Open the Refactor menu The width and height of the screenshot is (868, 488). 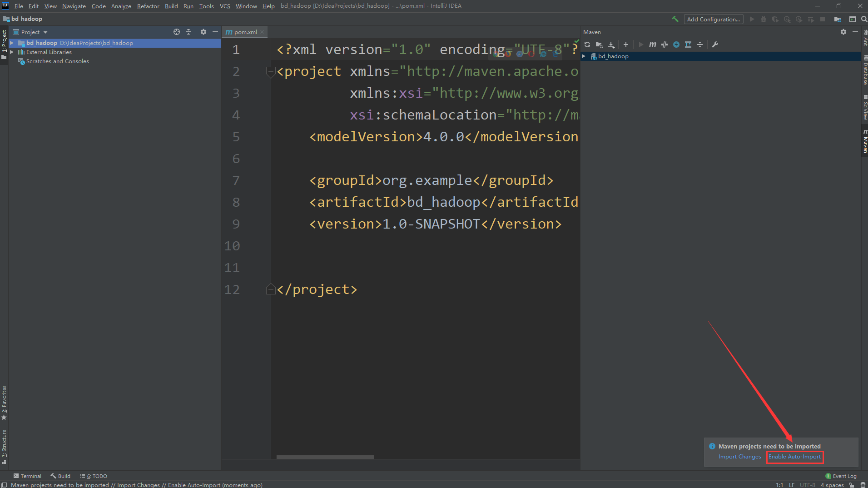pos(148,6)
